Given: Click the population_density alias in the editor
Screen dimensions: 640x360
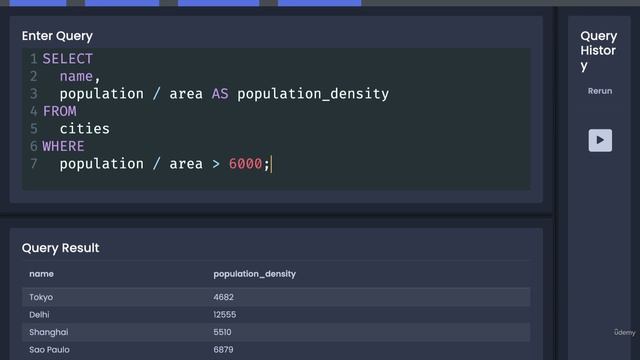Looking at the screenshot, I should [x=313, y=94].
